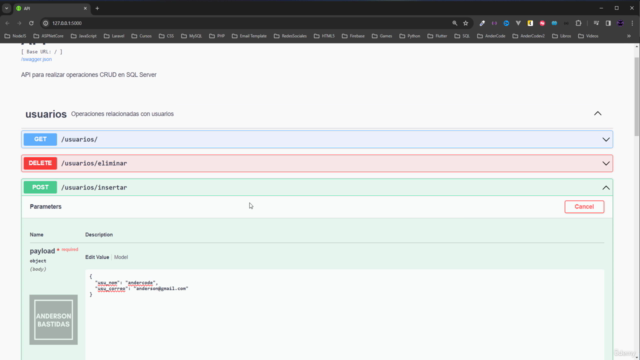640x360 pixels.
Task: Open the Flutter bookmark folder
Action: pos(437,36)
